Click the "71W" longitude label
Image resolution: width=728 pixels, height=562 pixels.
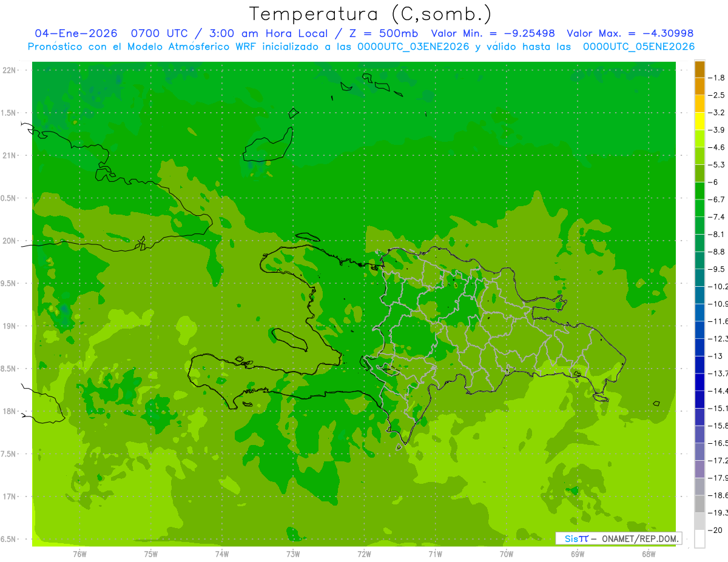click(435, 554)
